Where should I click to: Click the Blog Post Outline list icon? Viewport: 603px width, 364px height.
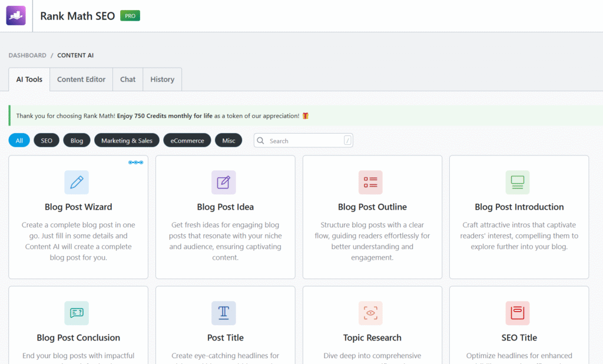pyautogui.click(x=370, y=183)
